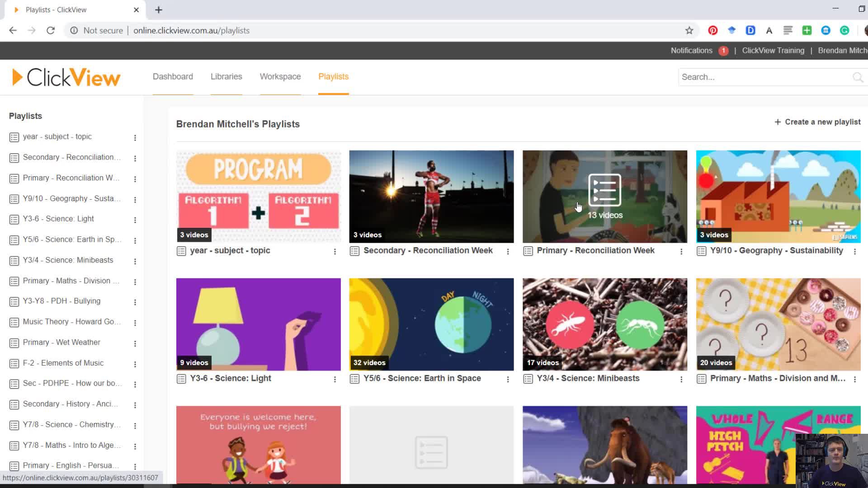This screenshot has height=488, width=868.
Task: Open three-dot menu for Primary - Wet Weather
Action: 135,343
